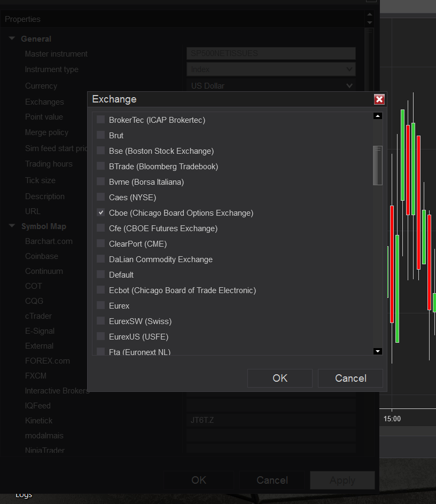436x504 pixels.
Task: Select the URL property label
Action: pos(33,211)
